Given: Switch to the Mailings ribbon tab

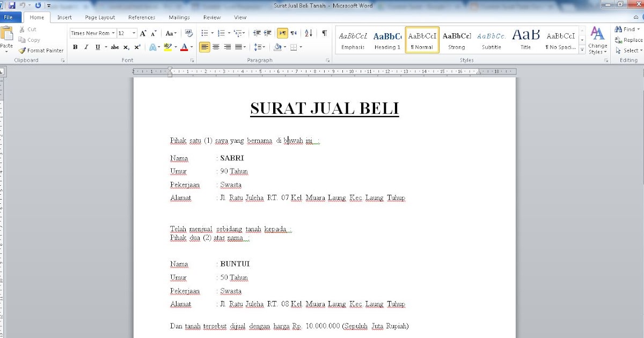Looking at the screenshot, I should pyautogui.click(x=179, y=17).
